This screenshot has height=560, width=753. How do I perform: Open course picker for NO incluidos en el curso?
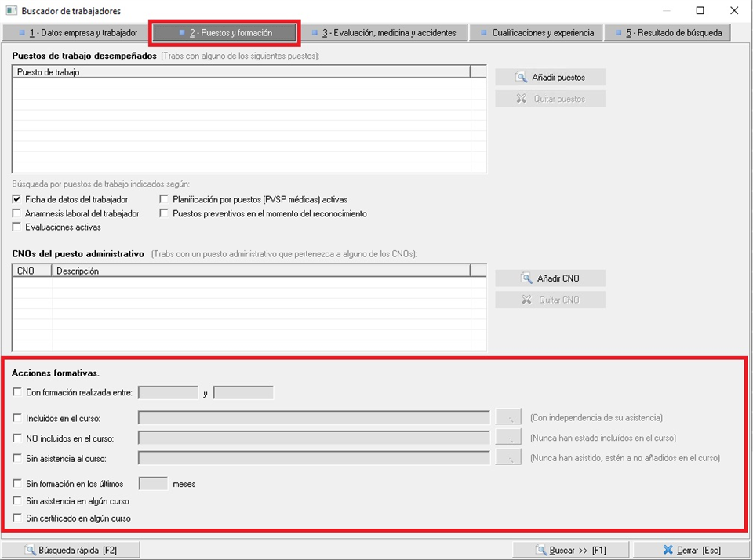tap(508, 438)
